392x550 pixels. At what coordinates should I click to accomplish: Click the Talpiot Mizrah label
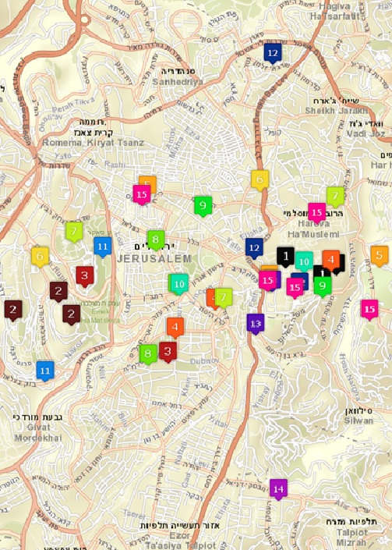click(x=351, y=537)
